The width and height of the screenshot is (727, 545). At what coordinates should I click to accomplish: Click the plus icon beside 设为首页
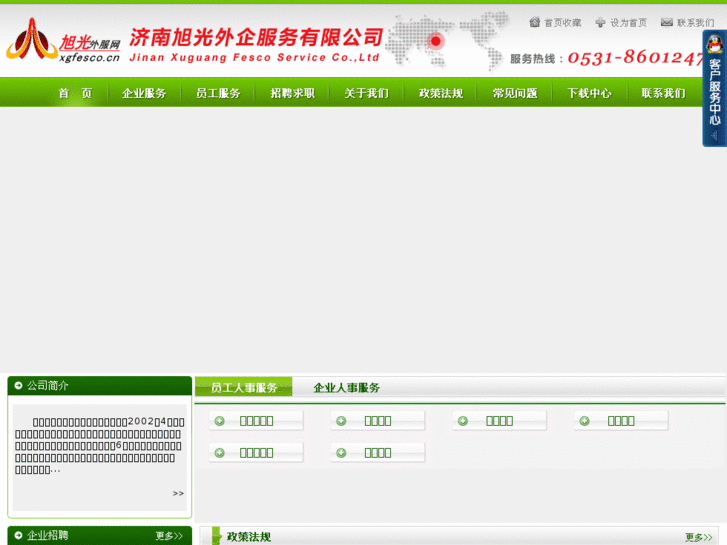[600, 22]
